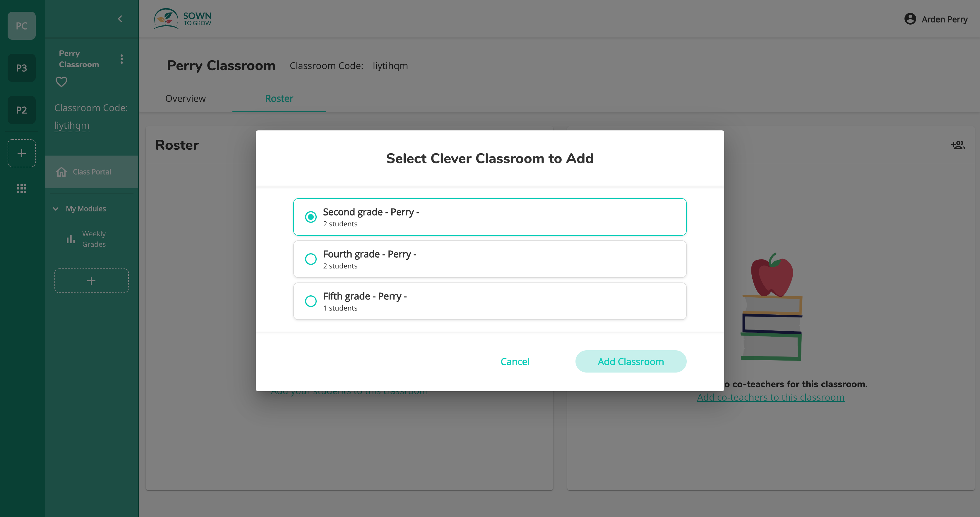Select the Fourth grade - Perry radio button

tap(311, 259)
